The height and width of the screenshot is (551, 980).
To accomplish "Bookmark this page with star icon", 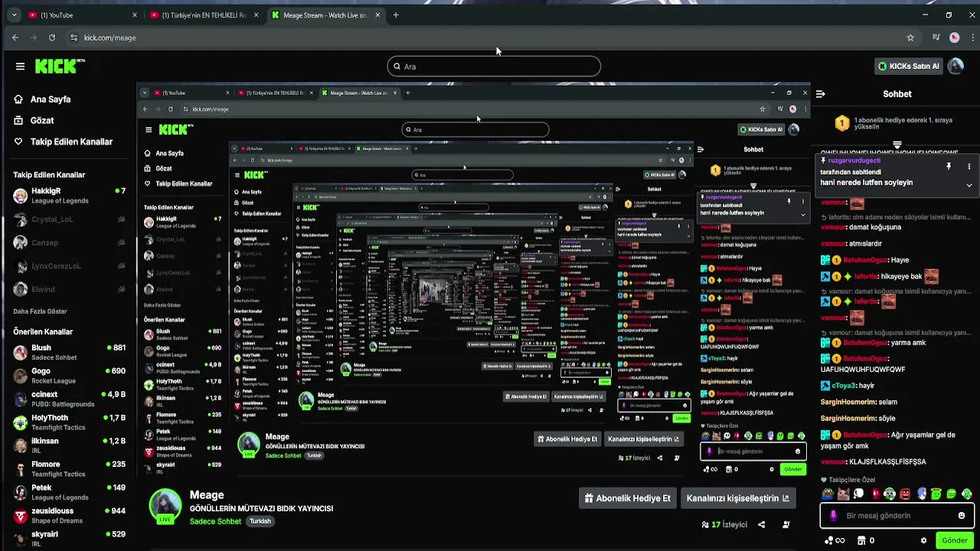I will point(910,37).
